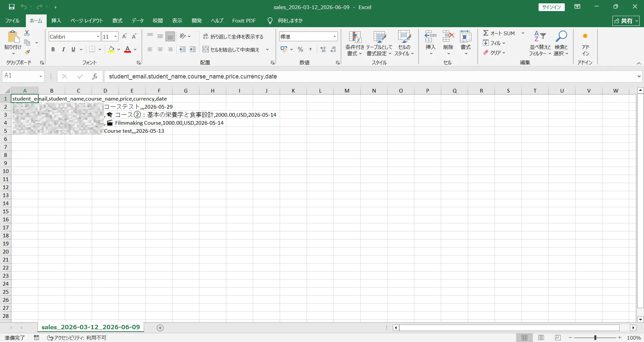The width and height of the screenshot is (644, 342).
Task: Open the font size dropdown
Action: tap(116, 37)
